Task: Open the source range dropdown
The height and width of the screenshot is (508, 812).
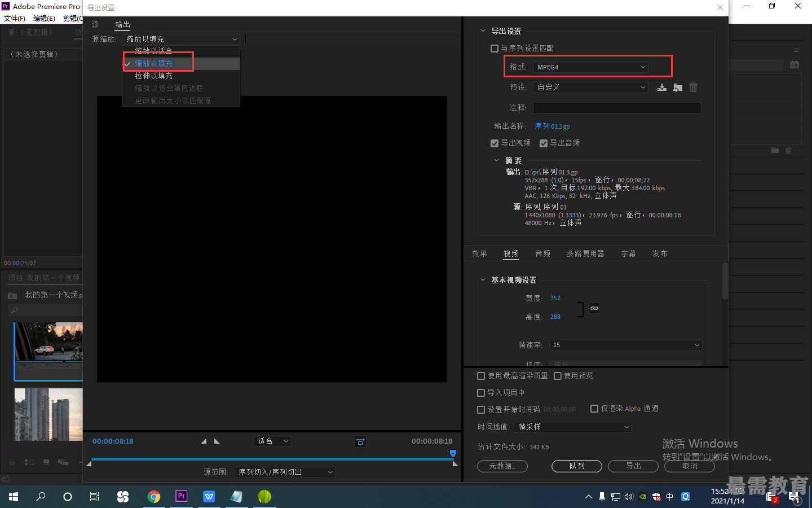Action: point(285,472)
